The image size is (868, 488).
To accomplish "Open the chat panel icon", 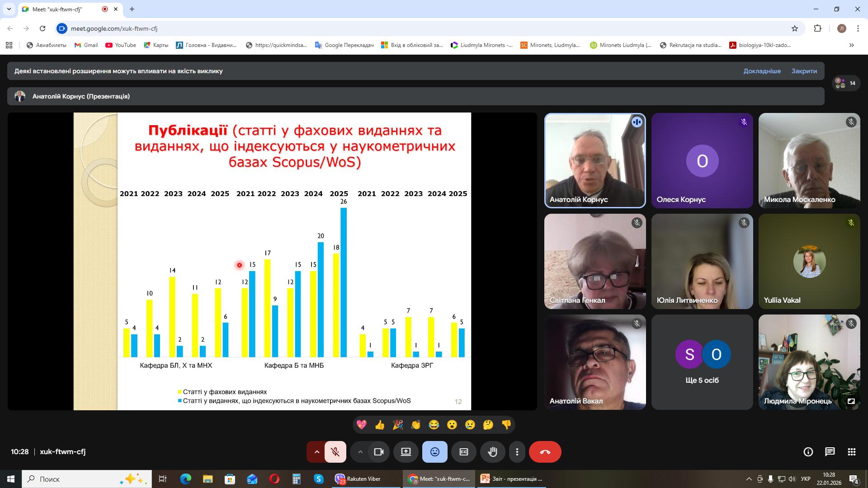I will click(830, 452).
